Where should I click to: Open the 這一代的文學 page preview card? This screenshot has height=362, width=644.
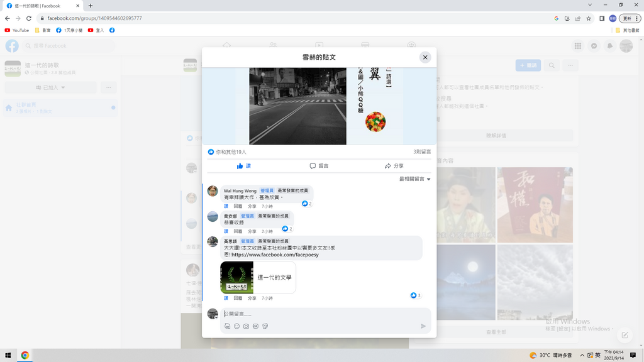coord(258,277)
